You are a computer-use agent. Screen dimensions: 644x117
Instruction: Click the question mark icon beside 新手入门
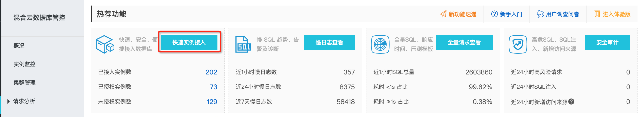(x=494, y=14)
